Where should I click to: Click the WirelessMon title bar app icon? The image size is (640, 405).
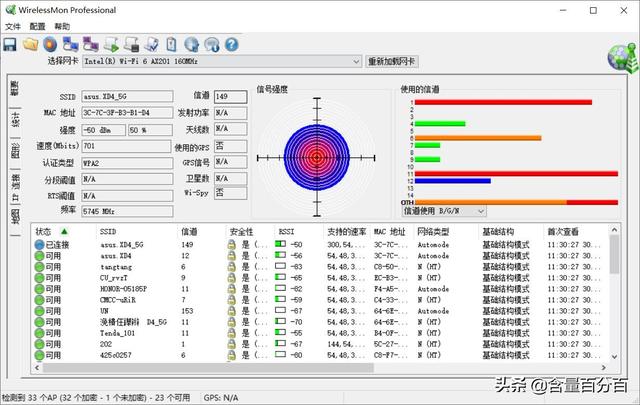click(x=10, y=10)
